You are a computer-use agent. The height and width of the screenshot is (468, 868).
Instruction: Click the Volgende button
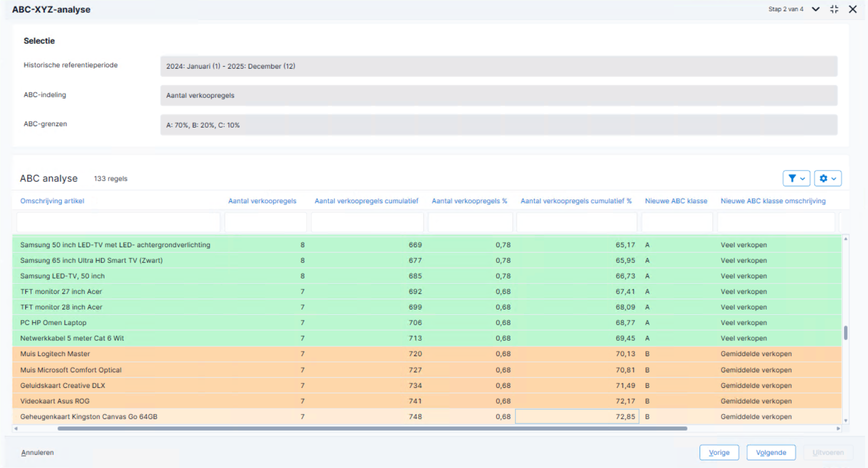(771, 452)
